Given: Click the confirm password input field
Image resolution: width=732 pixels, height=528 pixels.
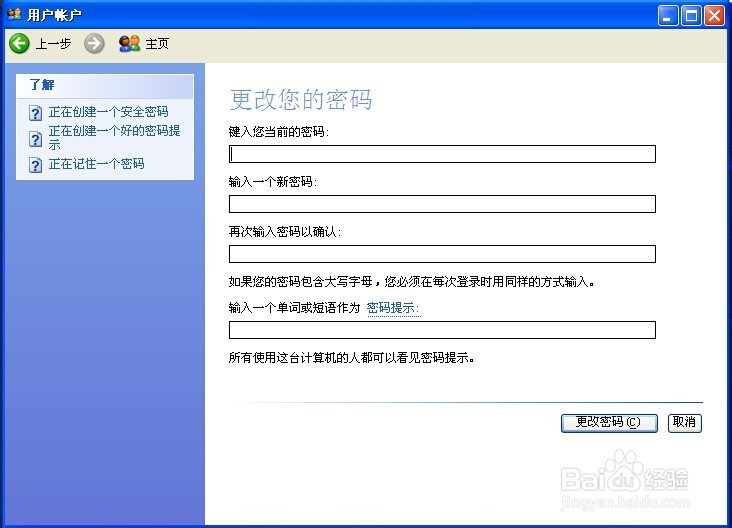Looking at the screenshot, I should [442, 254].
